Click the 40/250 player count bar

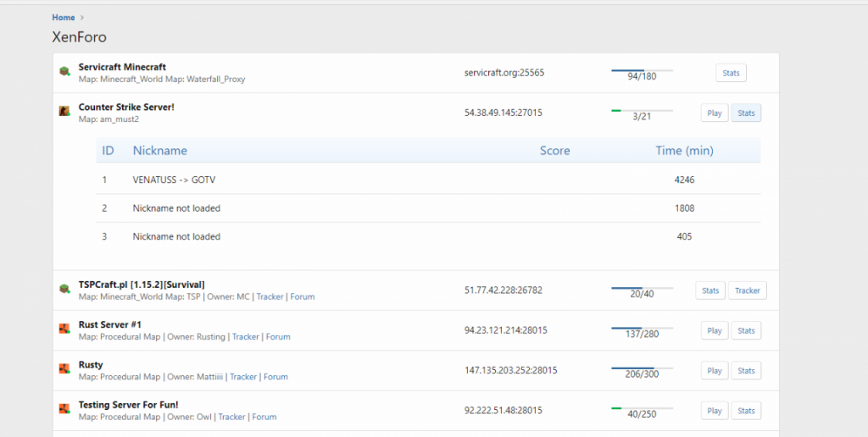(643, 412)
